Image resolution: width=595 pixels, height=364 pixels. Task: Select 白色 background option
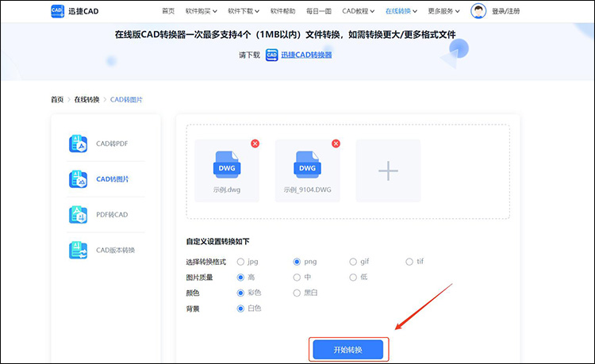pyautogui.click(x=240, y=308)
